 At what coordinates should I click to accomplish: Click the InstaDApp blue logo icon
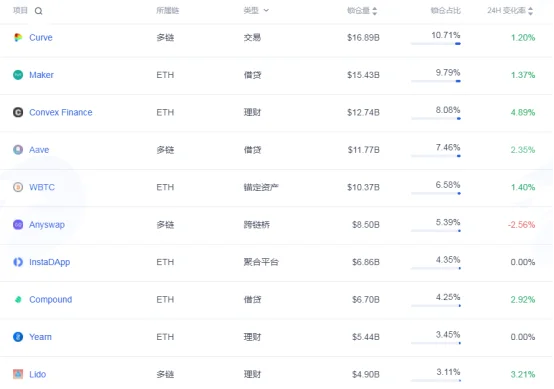[18, 262]
